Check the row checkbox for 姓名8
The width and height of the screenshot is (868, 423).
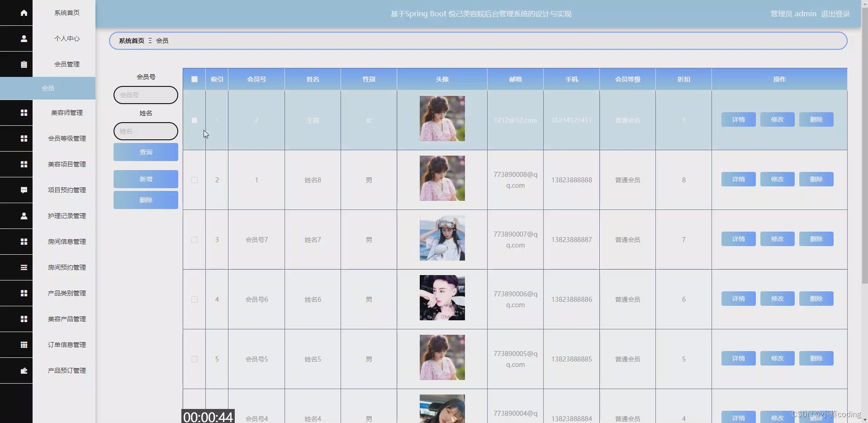194,180
